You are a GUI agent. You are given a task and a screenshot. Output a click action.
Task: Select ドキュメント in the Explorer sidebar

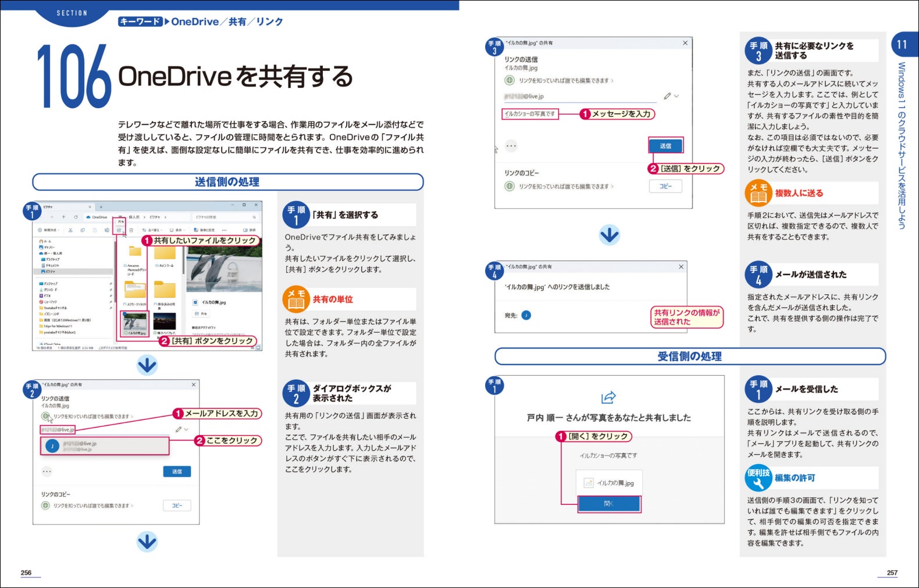[x=50, y=265]
